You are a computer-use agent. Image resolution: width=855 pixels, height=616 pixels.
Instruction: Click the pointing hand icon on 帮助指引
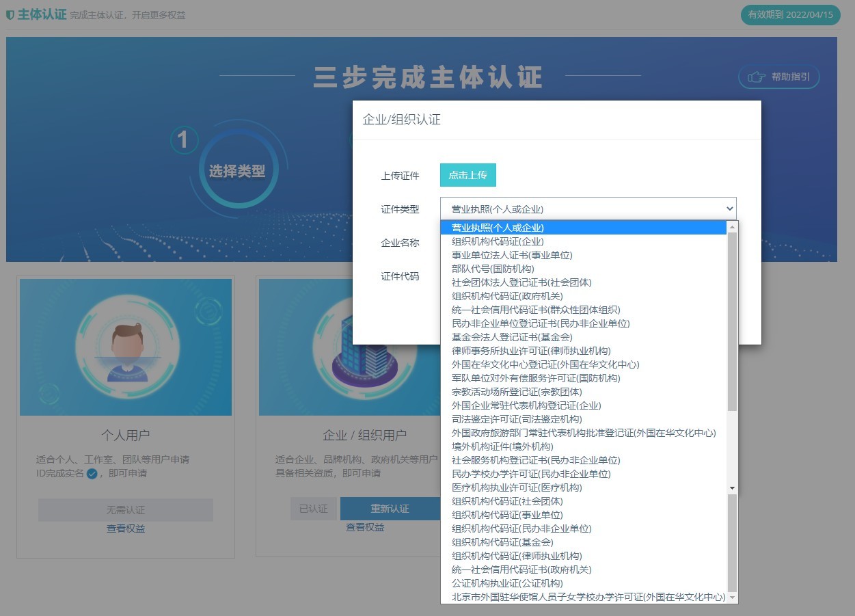click(x=756, y=77)
